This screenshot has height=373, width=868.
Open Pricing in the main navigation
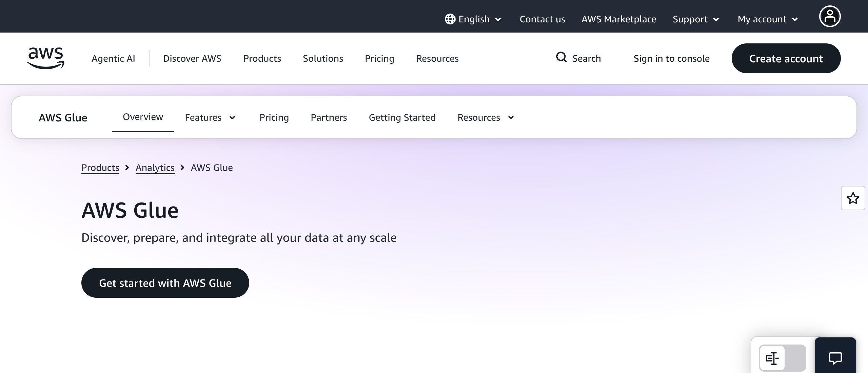click(x=379, y=58)
